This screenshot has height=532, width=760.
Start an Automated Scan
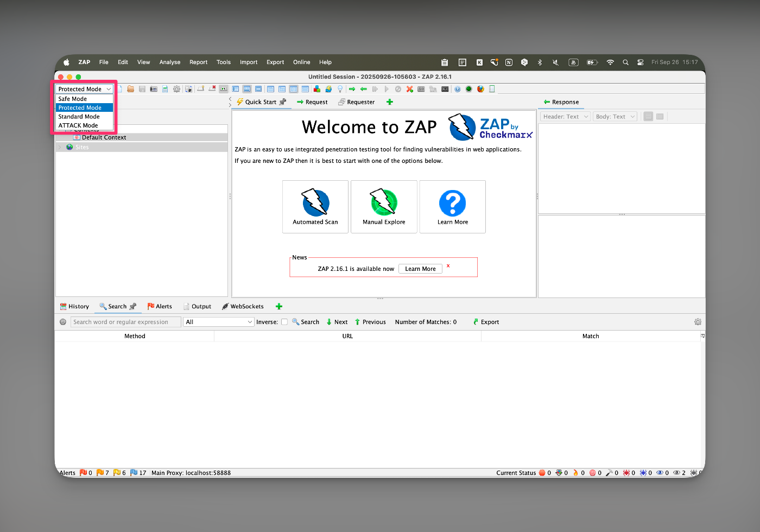click(315, 207)
